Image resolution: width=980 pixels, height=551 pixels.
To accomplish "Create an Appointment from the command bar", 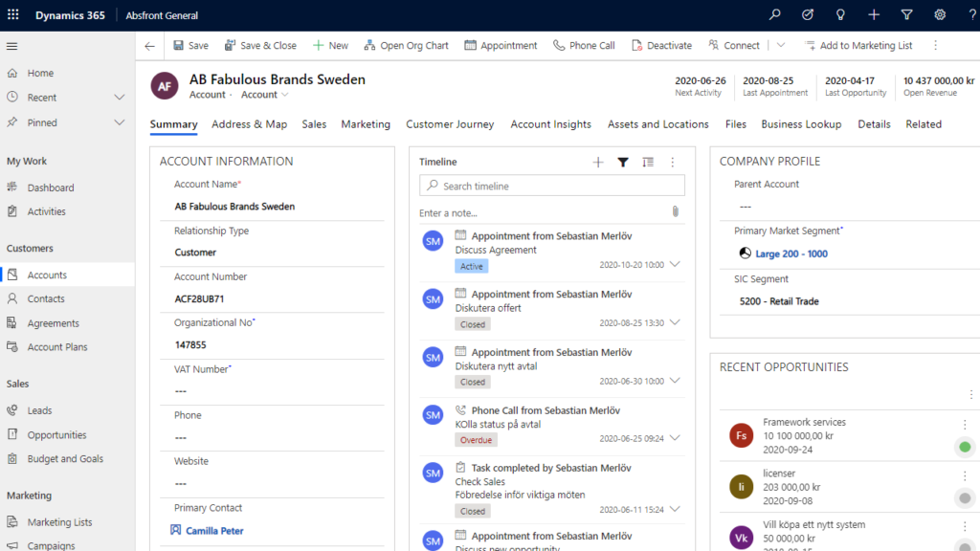I will [x=501, y=46].
